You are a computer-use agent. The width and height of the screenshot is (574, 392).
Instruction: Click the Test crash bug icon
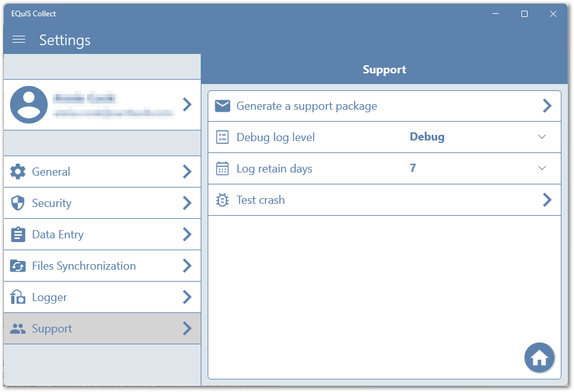[221, 199]
